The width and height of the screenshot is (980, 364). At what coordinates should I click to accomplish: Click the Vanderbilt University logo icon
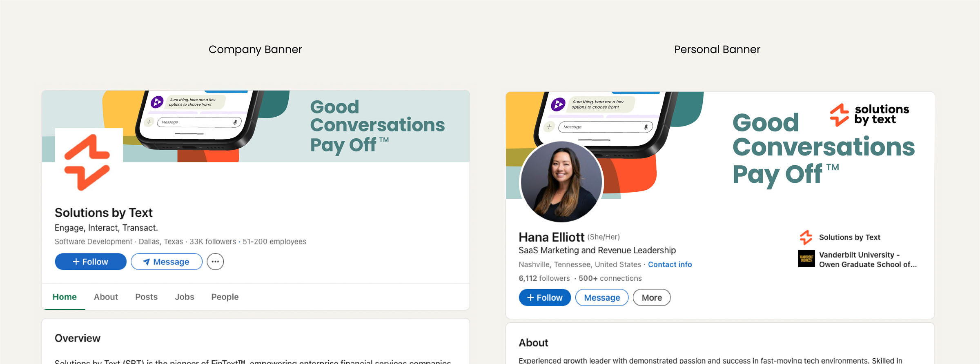click(x=806, y=259)
